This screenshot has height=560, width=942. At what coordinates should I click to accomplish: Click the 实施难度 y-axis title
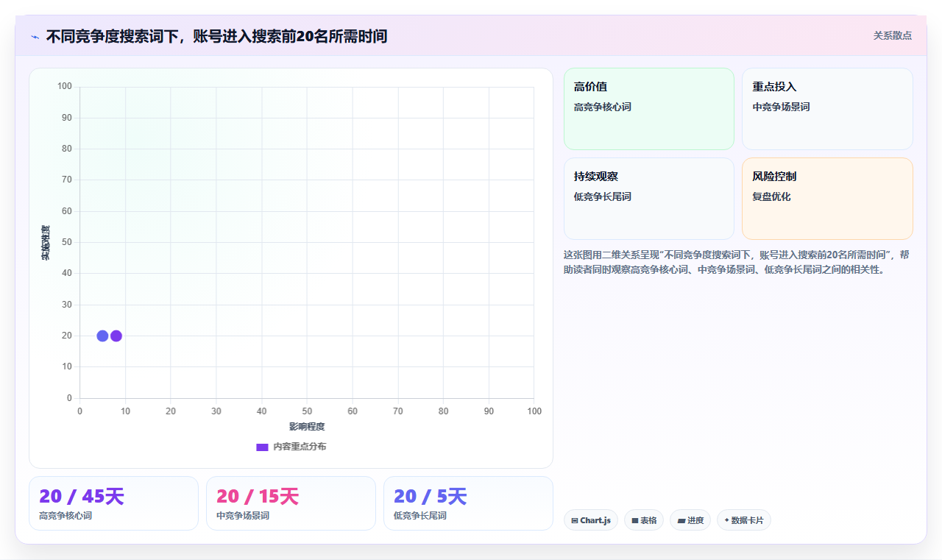[x=46, y=243]
